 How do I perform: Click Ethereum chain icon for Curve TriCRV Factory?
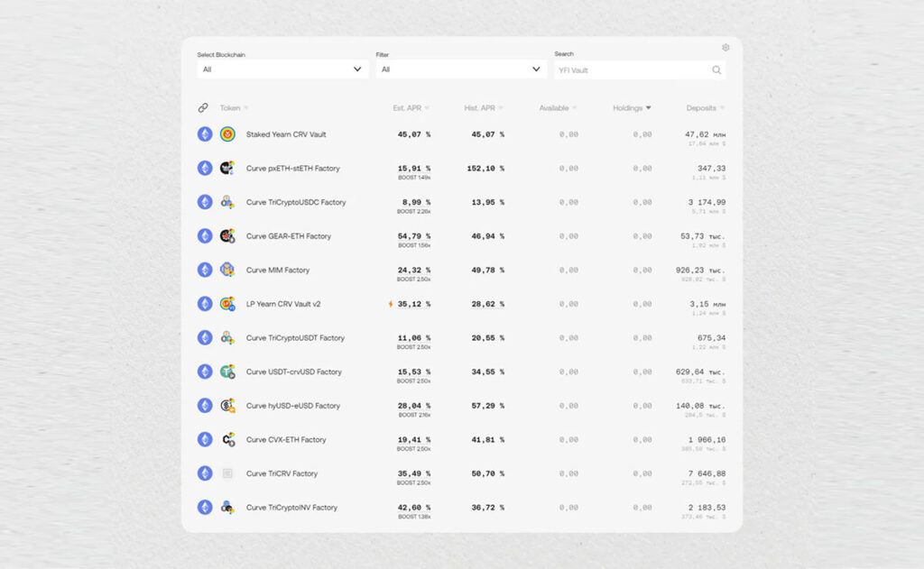[205, 473]
